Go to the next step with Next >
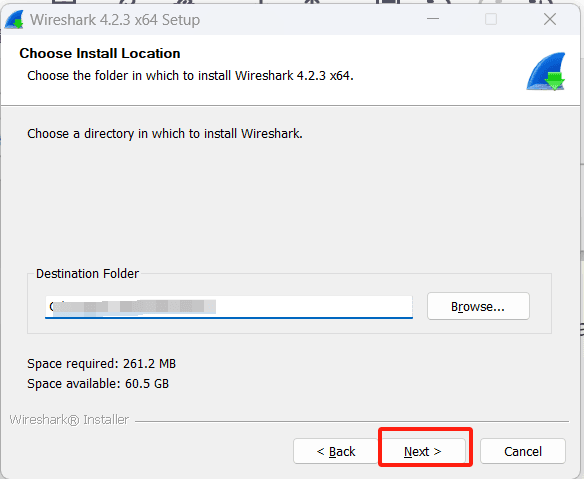The height and width of the screenshot is (479, 584). 422,451
